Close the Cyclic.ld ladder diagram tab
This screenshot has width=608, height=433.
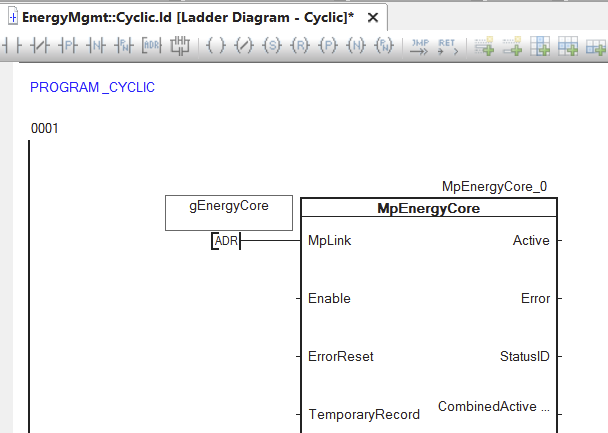[x=373, y=18]
